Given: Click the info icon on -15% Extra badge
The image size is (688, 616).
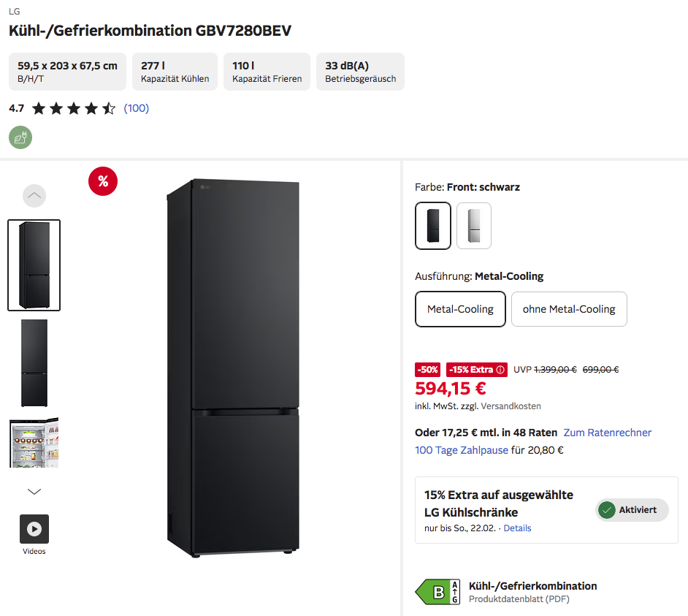Looking at the screenshot, I should tap(500, 370).
